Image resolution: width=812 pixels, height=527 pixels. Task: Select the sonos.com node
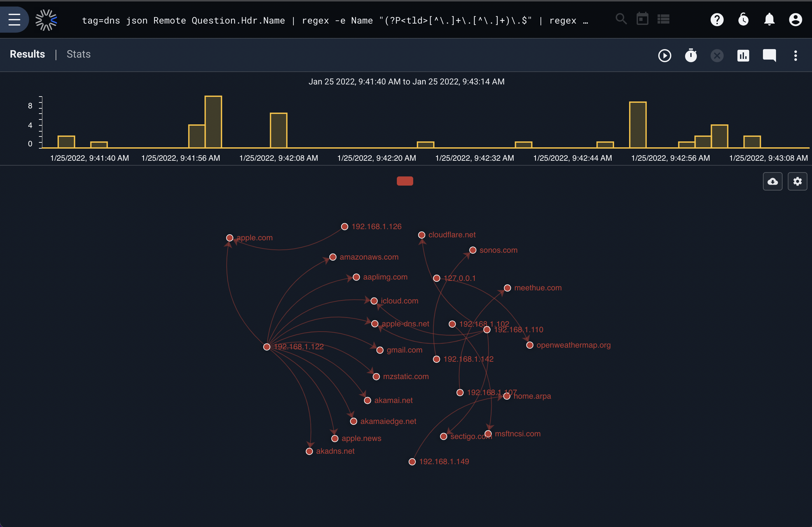click(472, 250)
